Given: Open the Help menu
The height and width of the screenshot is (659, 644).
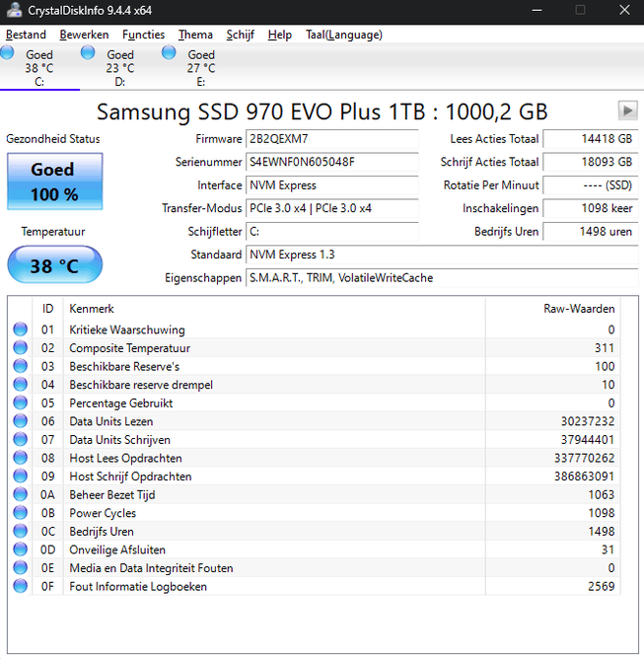Looking at the screenshot, I should (280, 35).
